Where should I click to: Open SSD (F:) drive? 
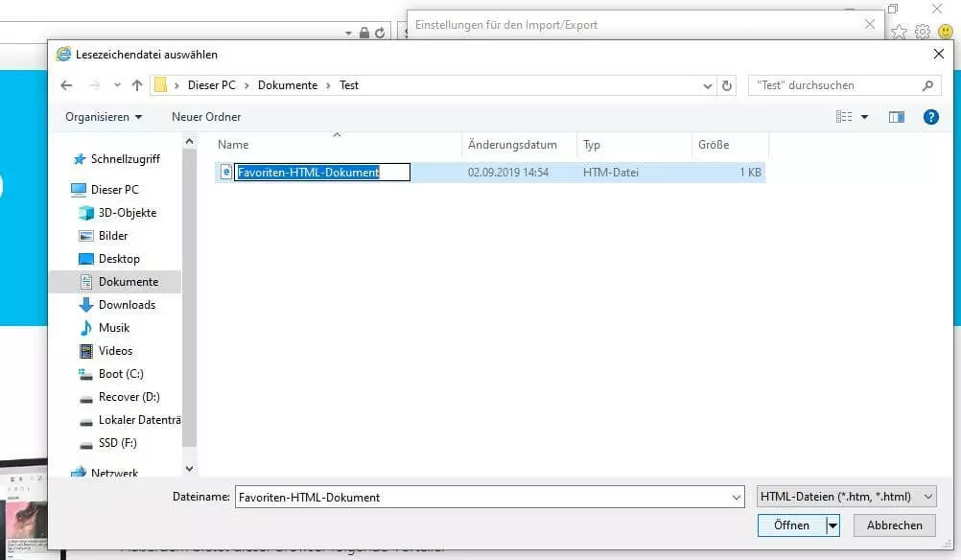pos(118,443)
